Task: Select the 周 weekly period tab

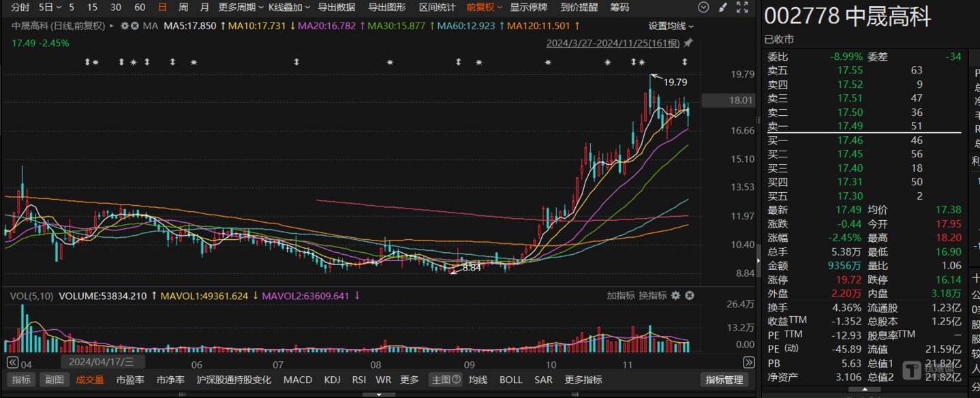Action: tap(183, 7)
